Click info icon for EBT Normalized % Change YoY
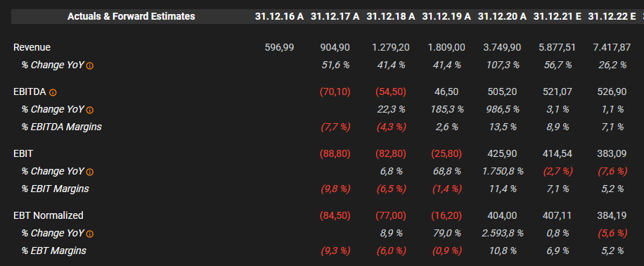The image size is (644, 266). pos(90,234)
